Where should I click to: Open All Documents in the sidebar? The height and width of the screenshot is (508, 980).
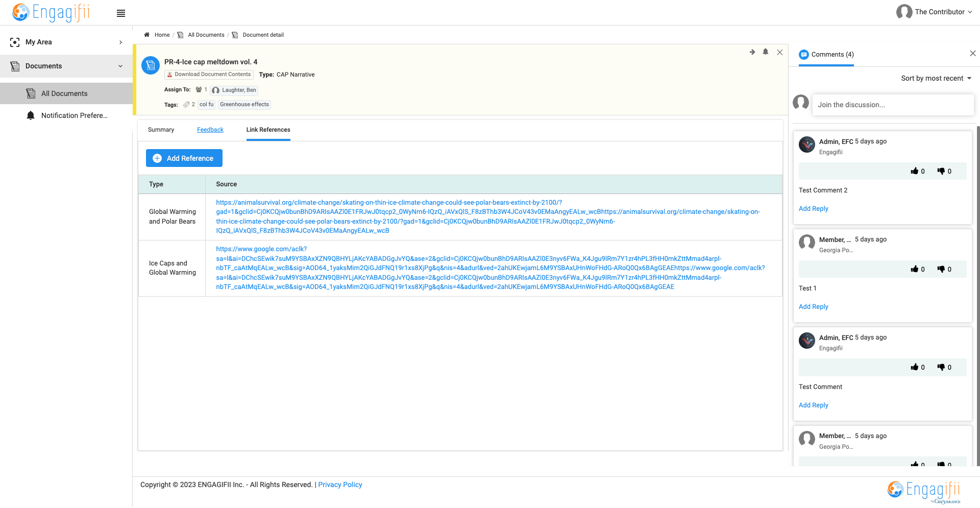[66, 93]
